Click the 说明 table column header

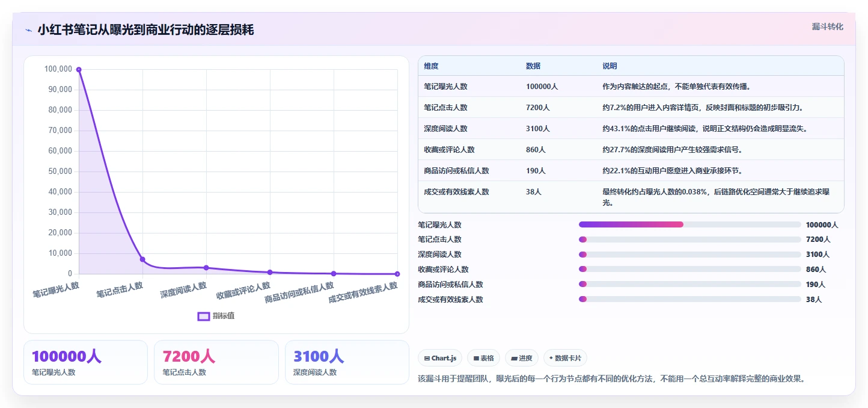coord(610,66)
